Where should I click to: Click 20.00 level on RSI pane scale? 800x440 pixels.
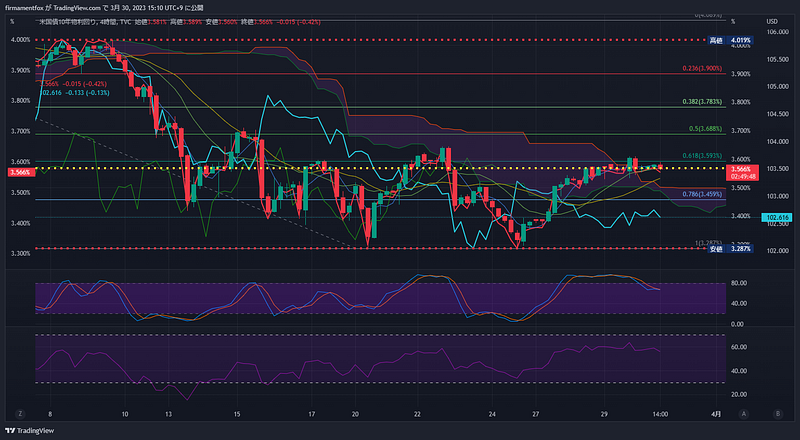[x=739, y=395]
